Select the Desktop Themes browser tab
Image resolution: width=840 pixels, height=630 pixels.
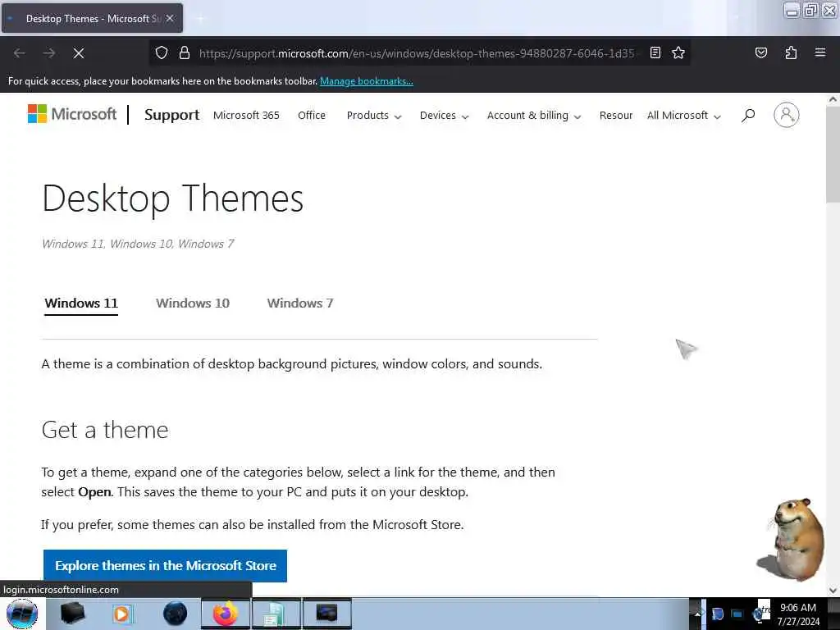point(91,18)
